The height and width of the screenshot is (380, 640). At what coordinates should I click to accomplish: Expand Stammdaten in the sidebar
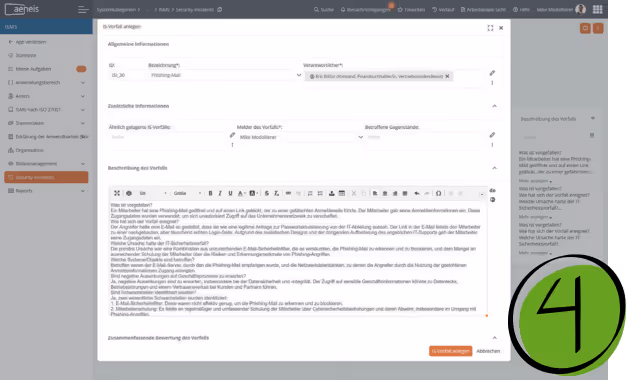83,123
